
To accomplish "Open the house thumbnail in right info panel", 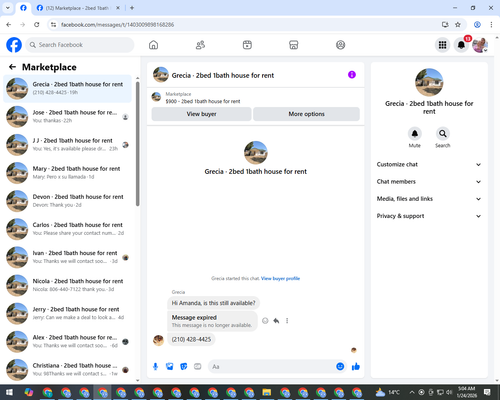I will [x=429, y=82].
